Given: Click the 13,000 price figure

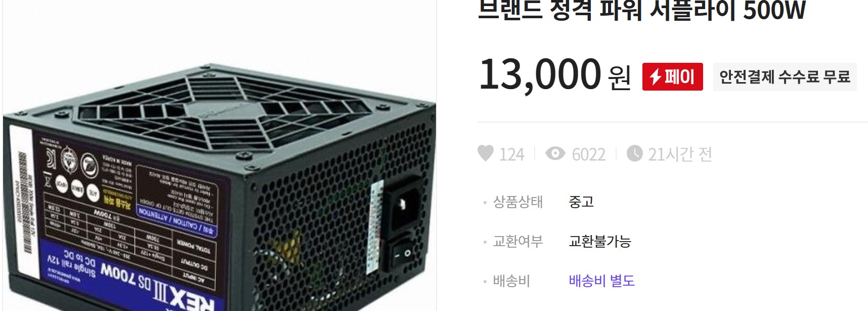Looking at the screenshot, I should (540, 74).
